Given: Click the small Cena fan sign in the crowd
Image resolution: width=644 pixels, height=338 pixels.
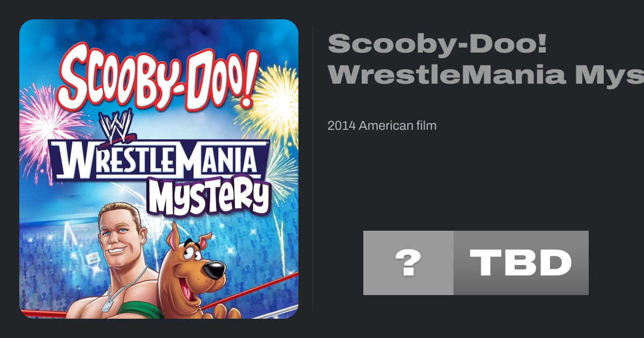Looking at the screenshot, I should tap(91, 259).
